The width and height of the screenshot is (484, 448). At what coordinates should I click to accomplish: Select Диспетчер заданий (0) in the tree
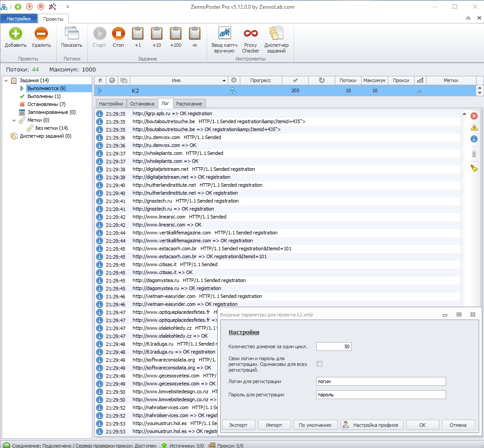45,136
